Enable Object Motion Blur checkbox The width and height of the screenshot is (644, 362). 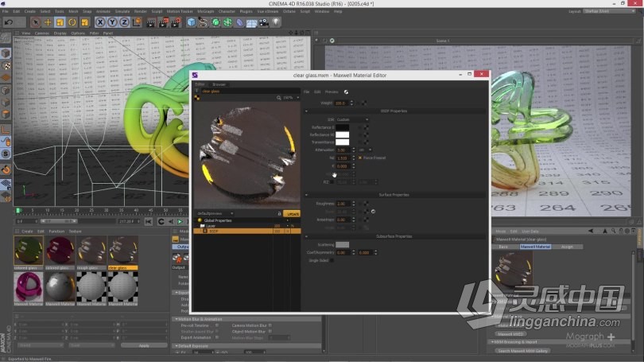(x=270, y=332)
